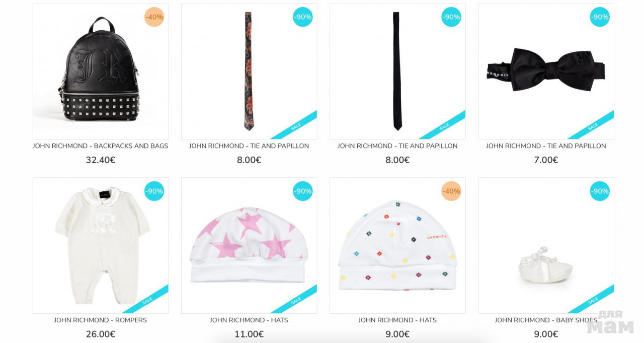
Task: Open the white baby shoes image
Action: click(546, 245)
